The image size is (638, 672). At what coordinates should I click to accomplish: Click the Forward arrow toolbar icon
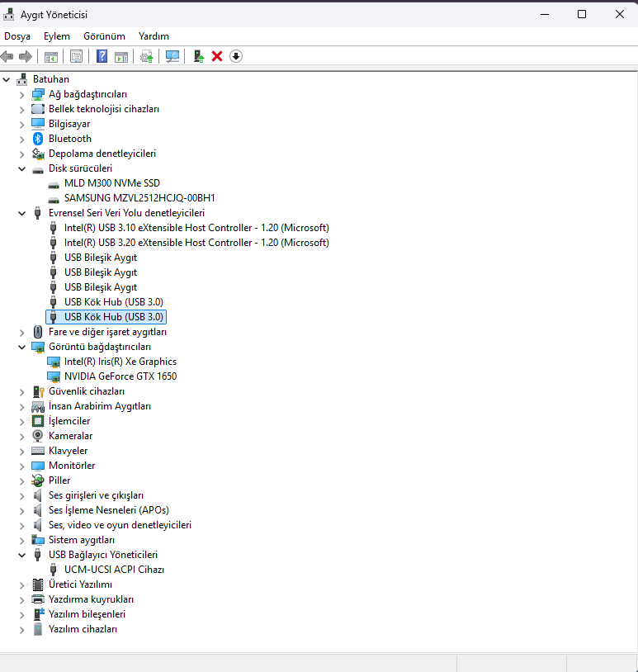(x=26, y=56)
